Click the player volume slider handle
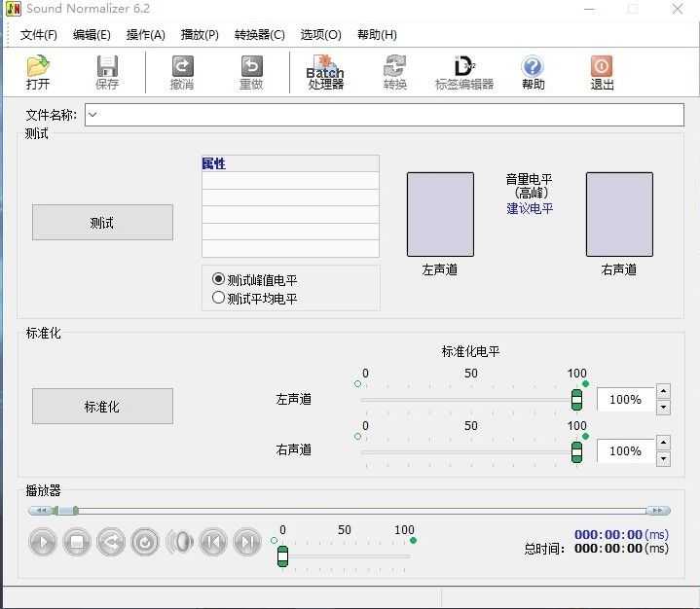Screen dimensions: 700x609 tap(282, 556)
